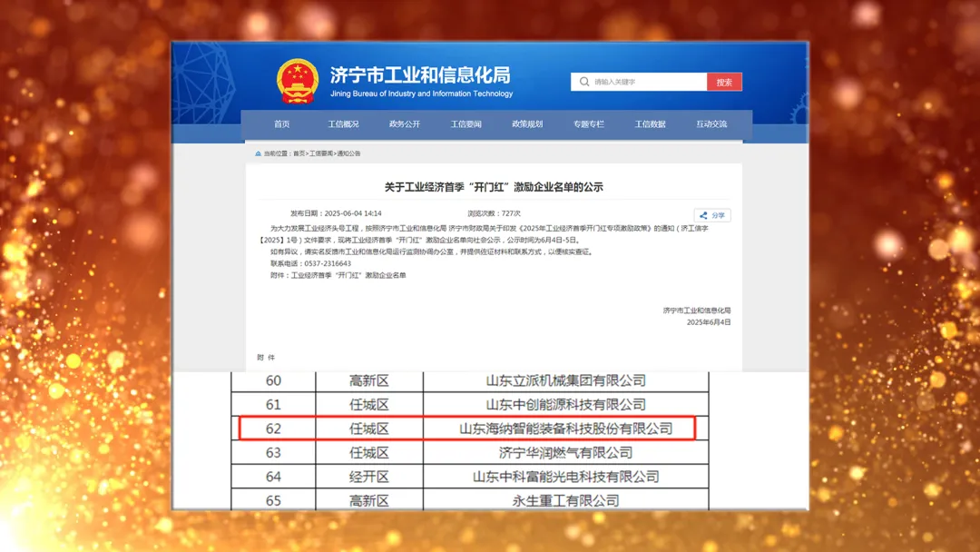Viewport: 980px width, 552px height.
Task: Click the 济宁市工业和信息化局 site title
Action: click(419, 75)
